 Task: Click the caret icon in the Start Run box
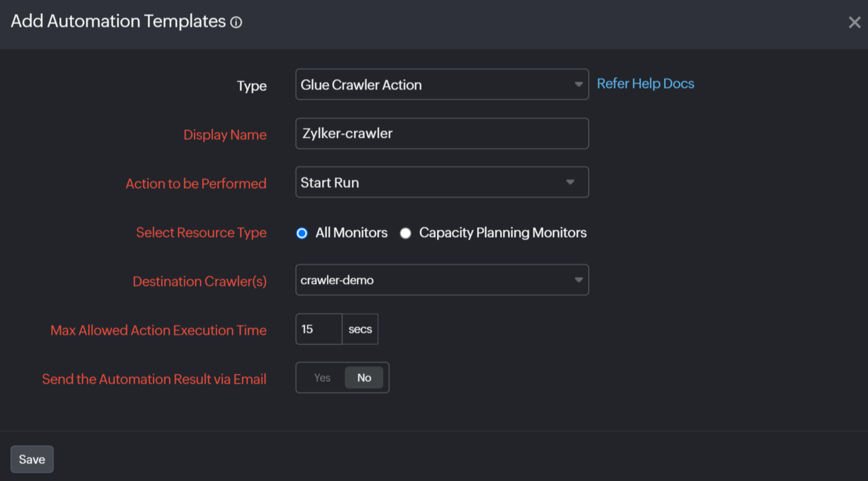pyautogui.click(x=570, y=182)
